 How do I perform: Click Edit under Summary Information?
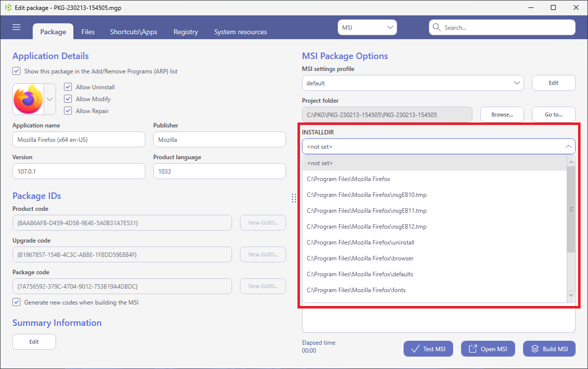(34, 342)
